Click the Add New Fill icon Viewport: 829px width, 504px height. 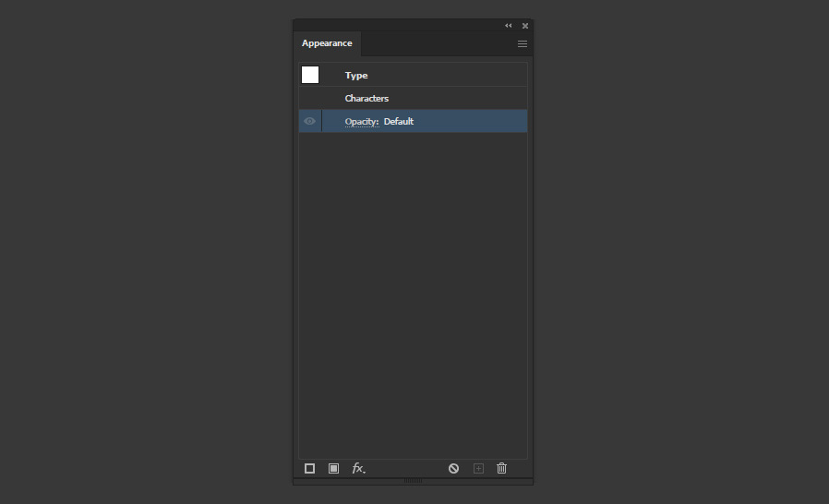point(333,469)
